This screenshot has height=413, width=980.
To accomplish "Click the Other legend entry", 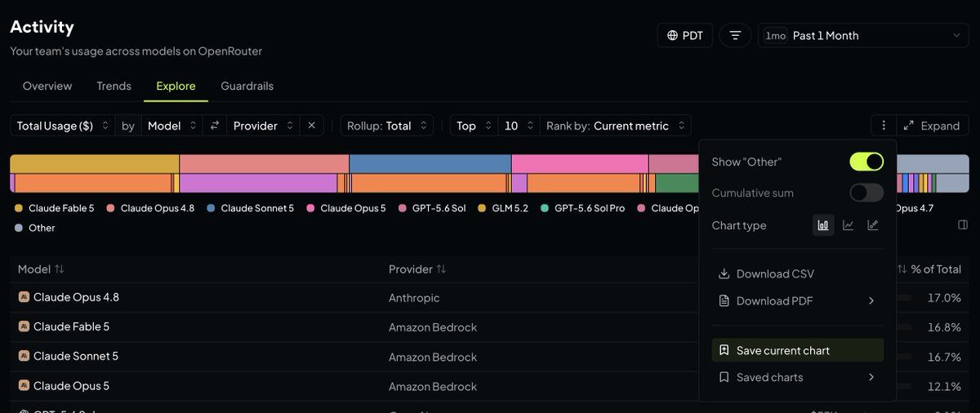I will [x=35, y=228].
